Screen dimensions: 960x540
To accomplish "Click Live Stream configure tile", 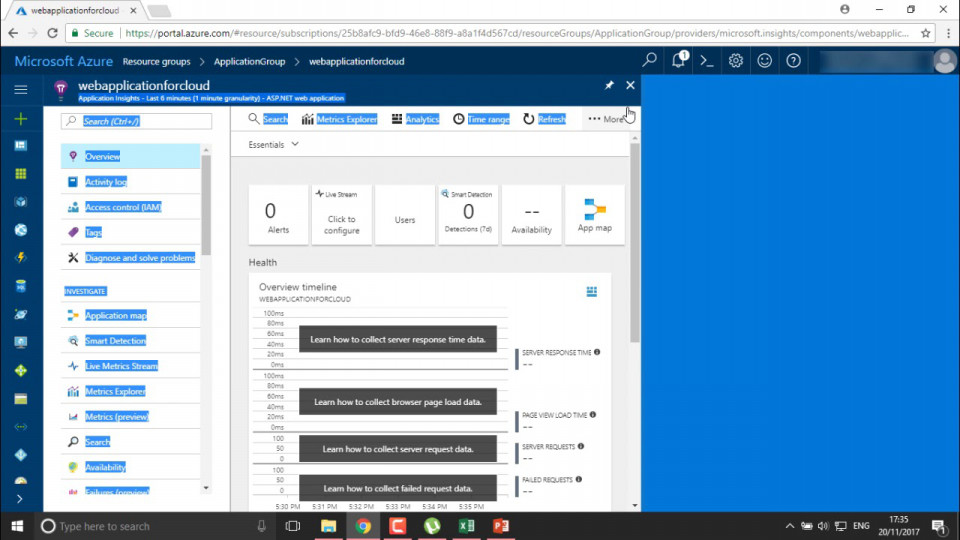I will coord(342,215).
